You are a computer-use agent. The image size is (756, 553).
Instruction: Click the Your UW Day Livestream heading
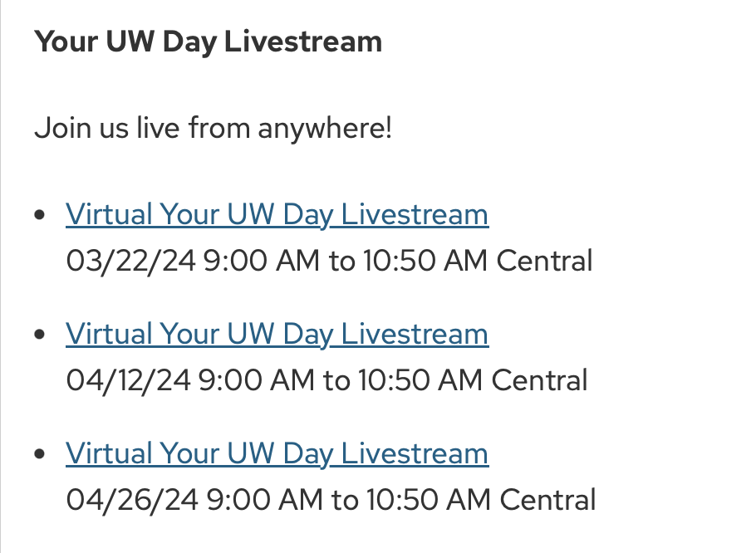coord(209,42)
